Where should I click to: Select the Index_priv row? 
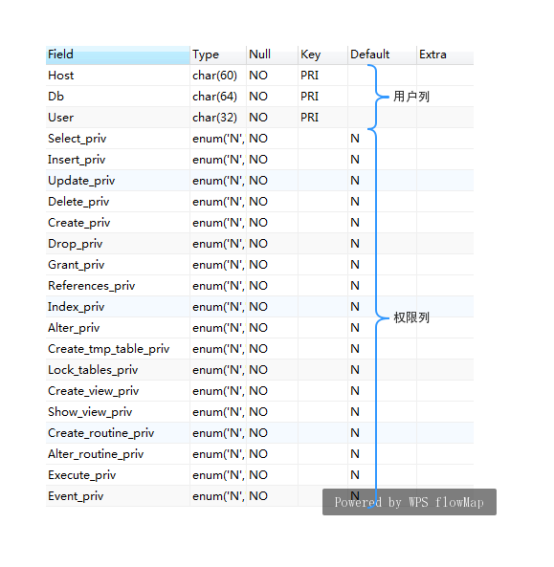[x=260, y=307]
